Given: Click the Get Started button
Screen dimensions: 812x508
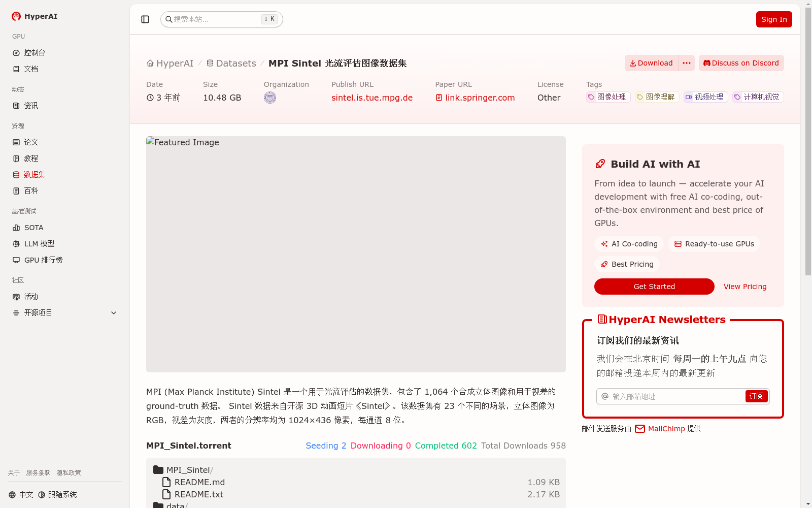Looking at the screenshot, I should (x=654, y=287).
